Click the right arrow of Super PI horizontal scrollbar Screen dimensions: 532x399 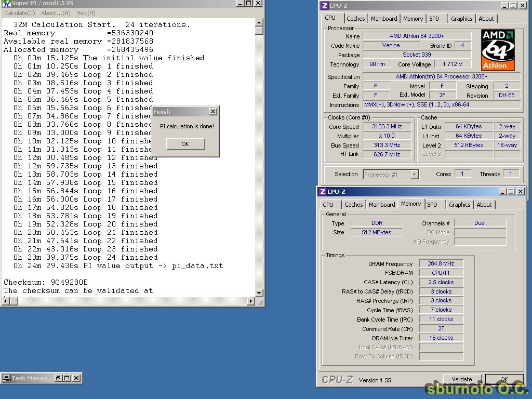click(251, 301)
